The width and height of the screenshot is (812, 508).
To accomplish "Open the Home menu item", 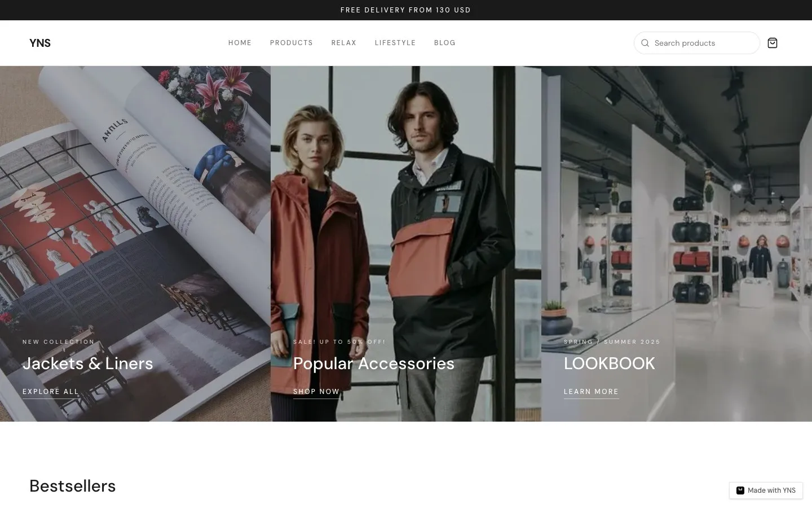I will tap(240, 43).
